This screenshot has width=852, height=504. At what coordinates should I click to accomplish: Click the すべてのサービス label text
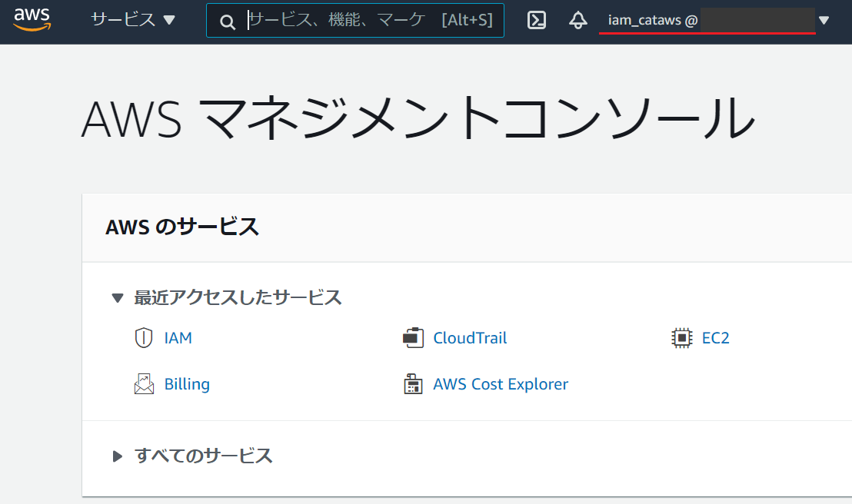[203, 456]
